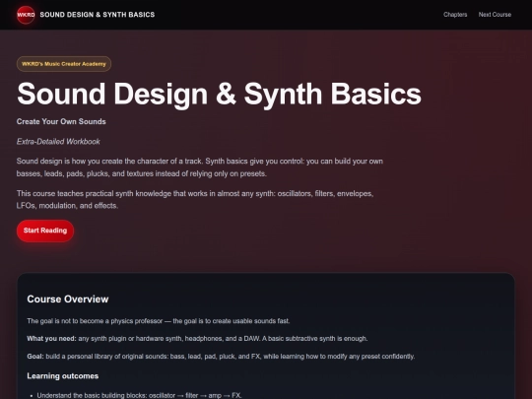Click the paragraph starting 'This course teaches practical'
The image size is (532, 399).
[195, 199]
